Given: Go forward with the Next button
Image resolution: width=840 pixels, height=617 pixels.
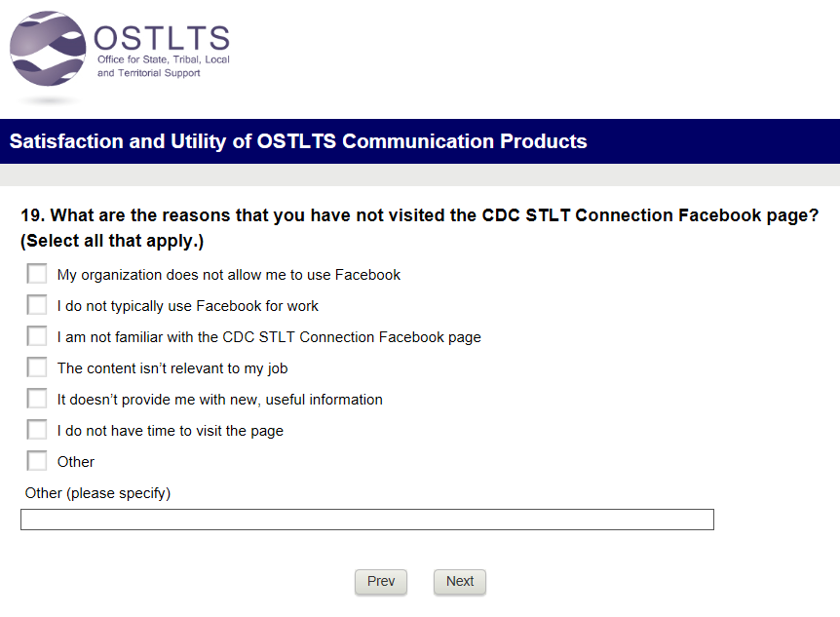Looking at the screenshot, I should [460, 582].
